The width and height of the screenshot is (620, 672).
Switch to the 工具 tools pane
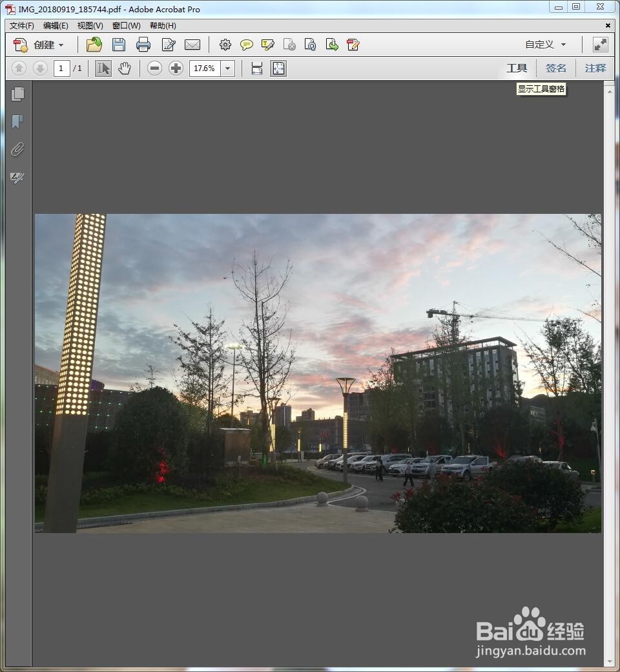click(517, 67)
